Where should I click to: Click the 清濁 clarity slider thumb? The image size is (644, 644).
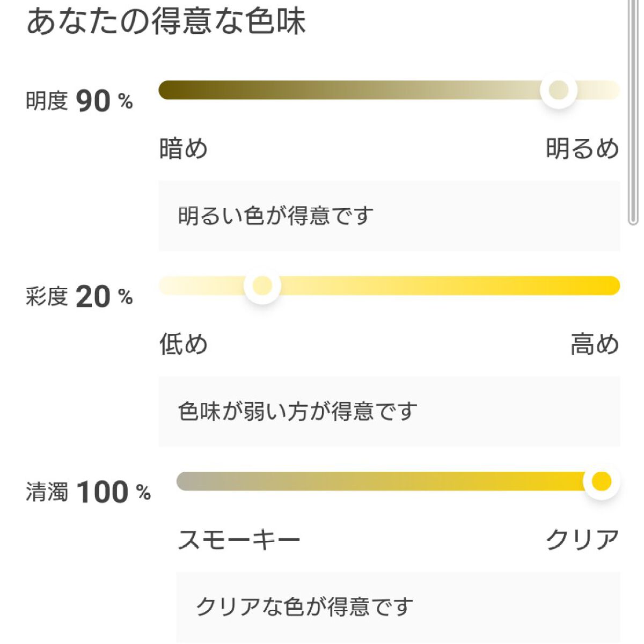point(601,481)
